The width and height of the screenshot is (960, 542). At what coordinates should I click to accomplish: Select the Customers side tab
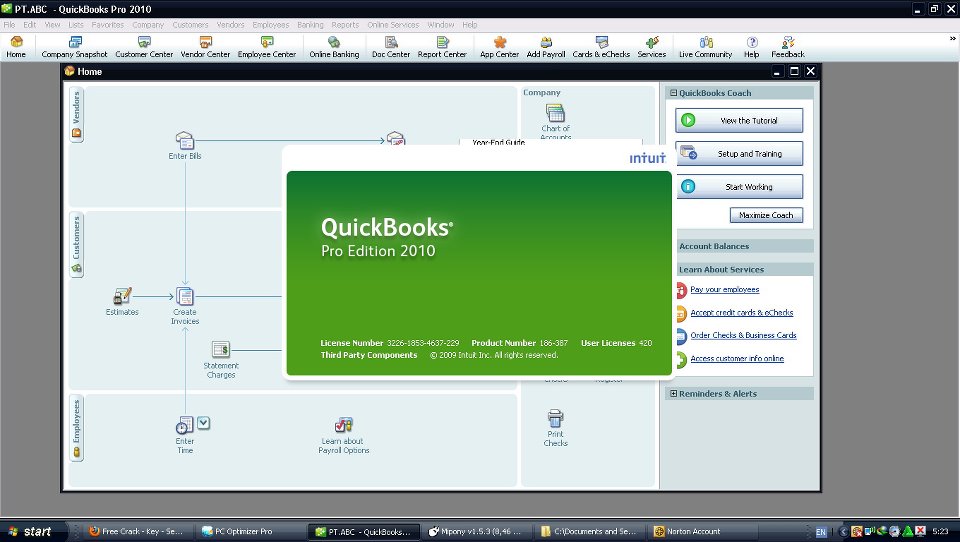pos(76,244)
